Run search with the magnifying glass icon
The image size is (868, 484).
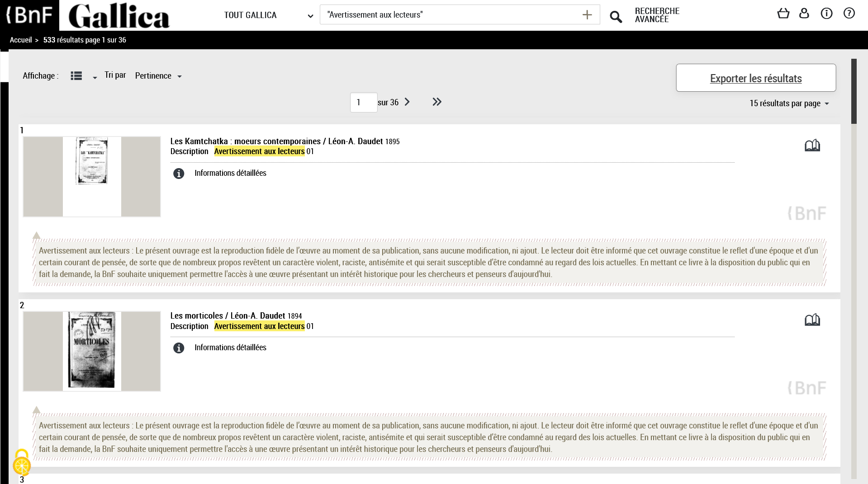tap(616, 17)
